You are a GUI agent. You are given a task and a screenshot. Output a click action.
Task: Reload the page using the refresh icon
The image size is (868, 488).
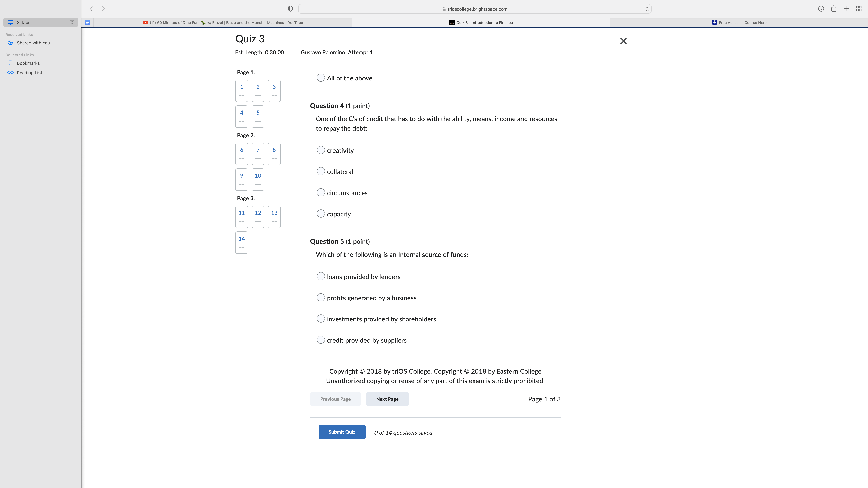tap(647, 9)
